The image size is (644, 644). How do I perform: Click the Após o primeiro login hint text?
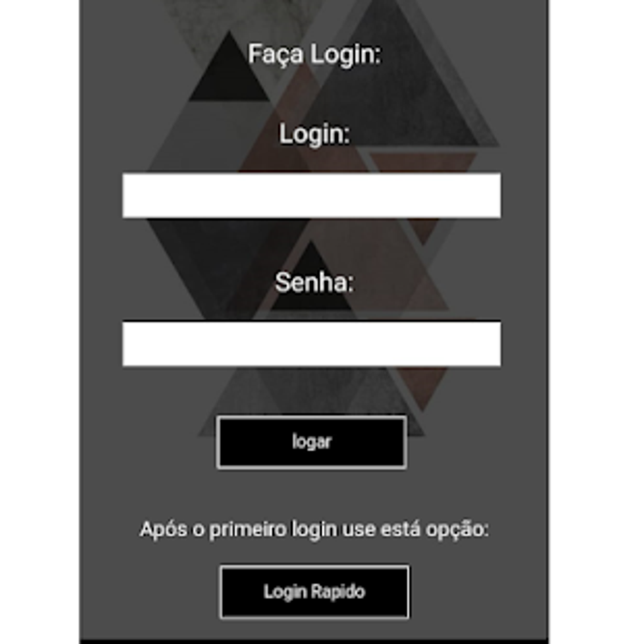[x=314, y=529]
